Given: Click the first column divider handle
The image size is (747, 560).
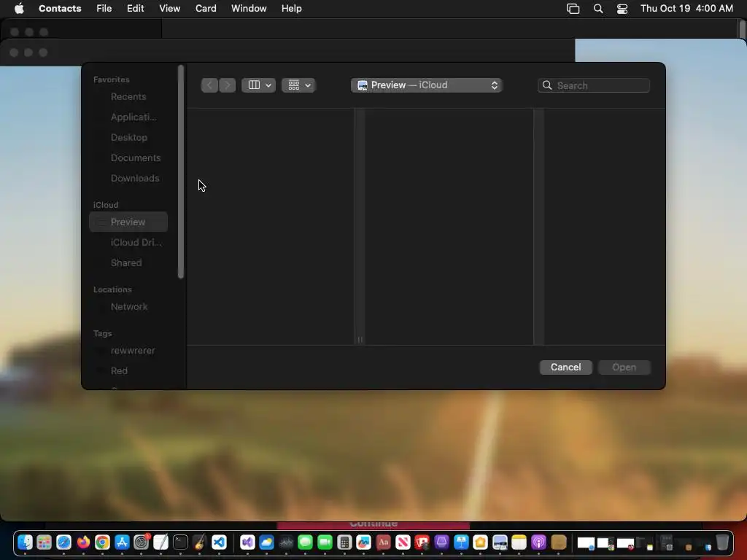Looking at the screenshot, I should point(360,340).
